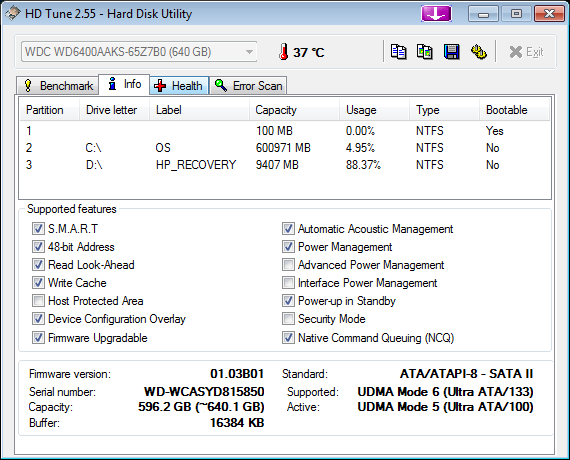Click the Usage column header
570x460 pixels.
tap(374, 110)
